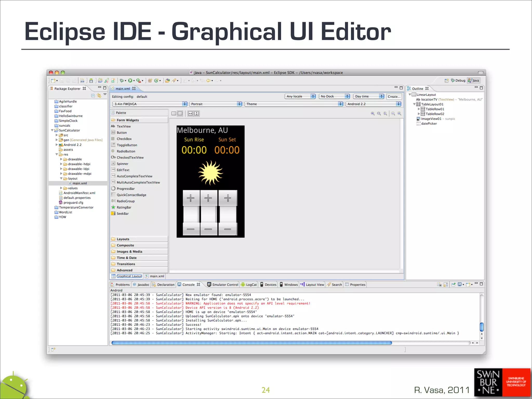This screenshot has height=399, width=532.
Task: Toggle the vertical columns layout view button
Action: [174, 114]
